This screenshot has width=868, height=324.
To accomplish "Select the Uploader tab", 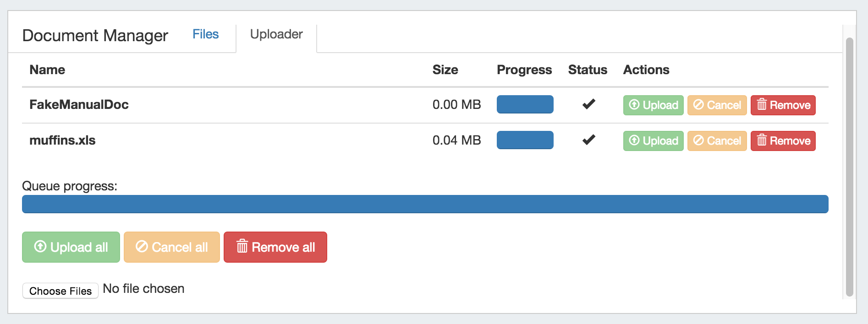I will coord(276,34).
